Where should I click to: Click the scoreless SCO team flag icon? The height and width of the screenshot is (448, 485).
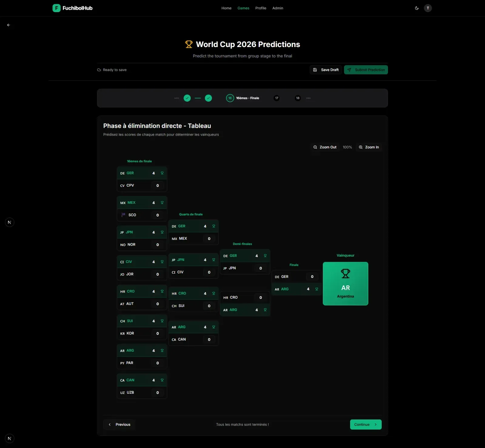123,215
